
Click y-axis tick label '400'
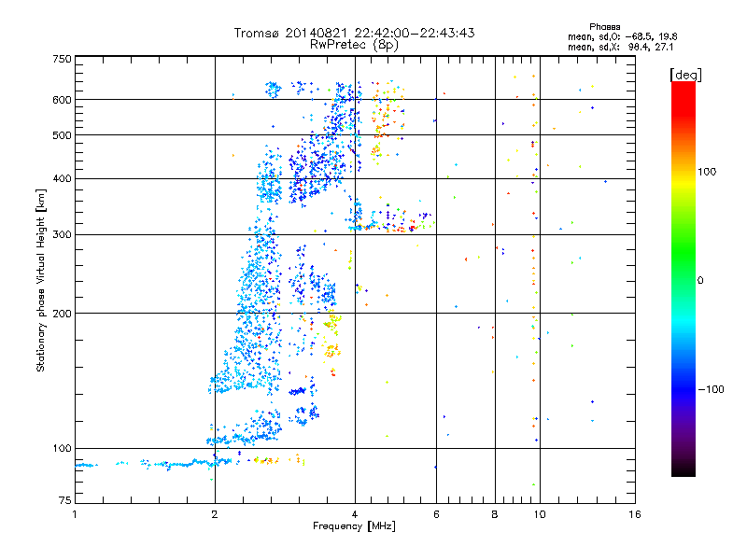[62, 178]
